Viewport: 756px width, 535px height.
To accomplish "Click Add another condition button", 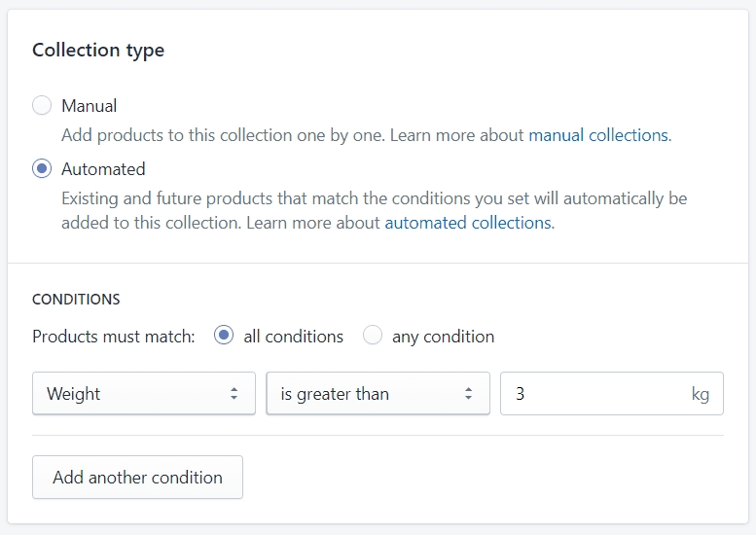I will point(137,478).
